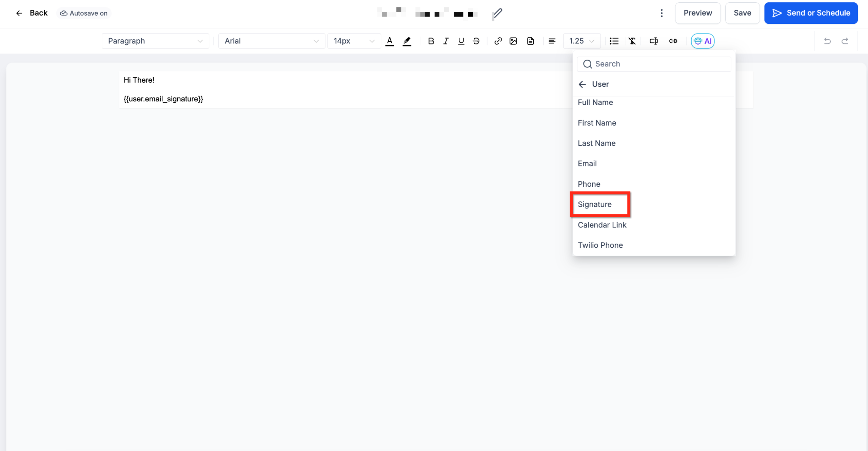Toggle strikethrough on the text

pos(476,41)
